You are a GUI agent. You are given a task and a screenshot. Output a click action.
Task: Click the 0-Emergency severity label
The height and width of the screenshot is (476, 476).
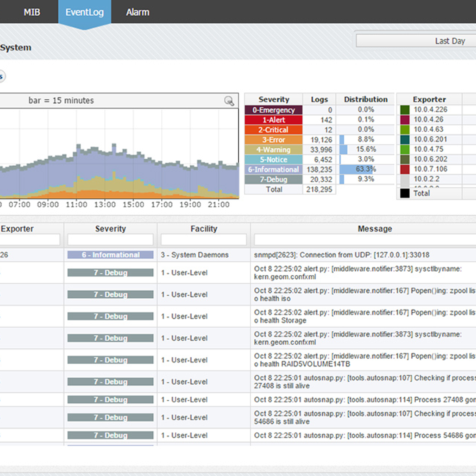274,110
